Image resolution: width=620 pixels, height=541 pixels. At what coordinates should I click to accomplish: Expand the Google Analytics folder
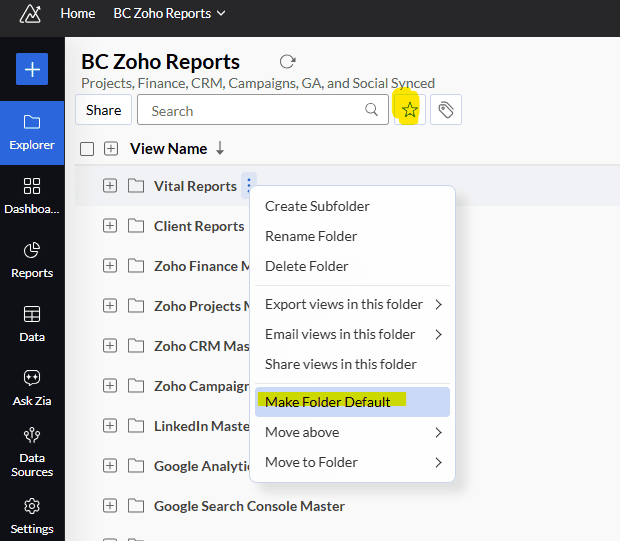coord(110,466)
